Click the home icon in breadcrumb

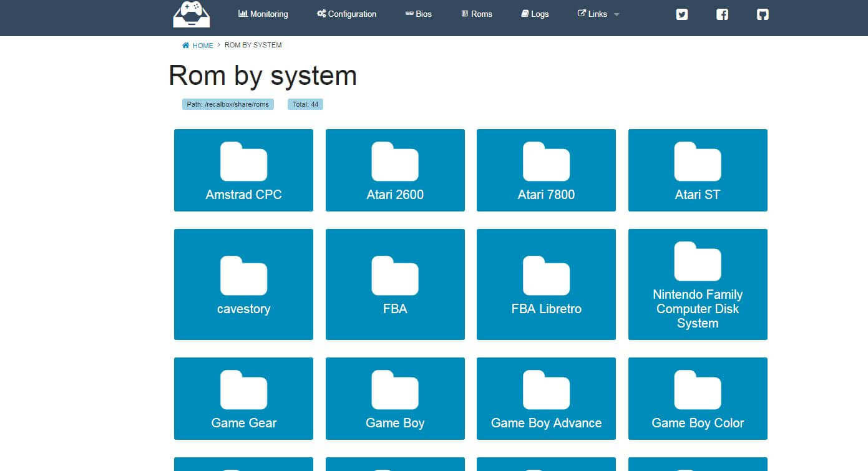[186, 46]
